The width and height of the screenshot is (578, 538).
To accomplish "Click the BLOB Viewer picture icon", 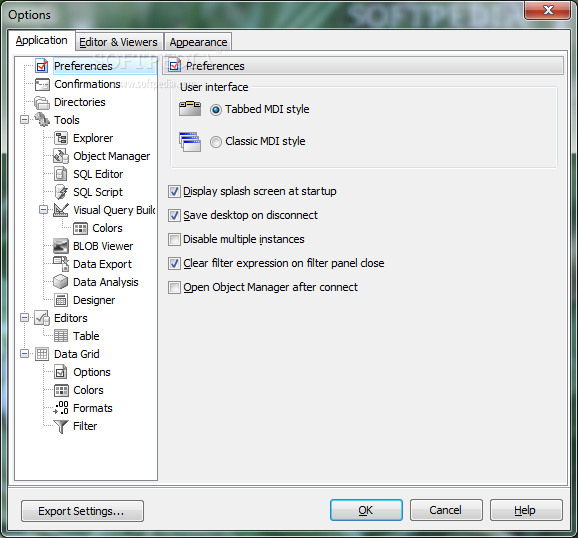I will click(61, 246).
